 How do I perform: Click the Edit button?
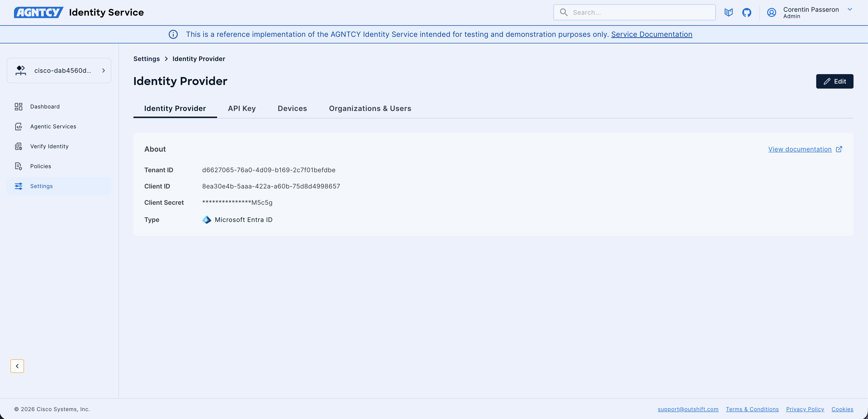point(835,82)
